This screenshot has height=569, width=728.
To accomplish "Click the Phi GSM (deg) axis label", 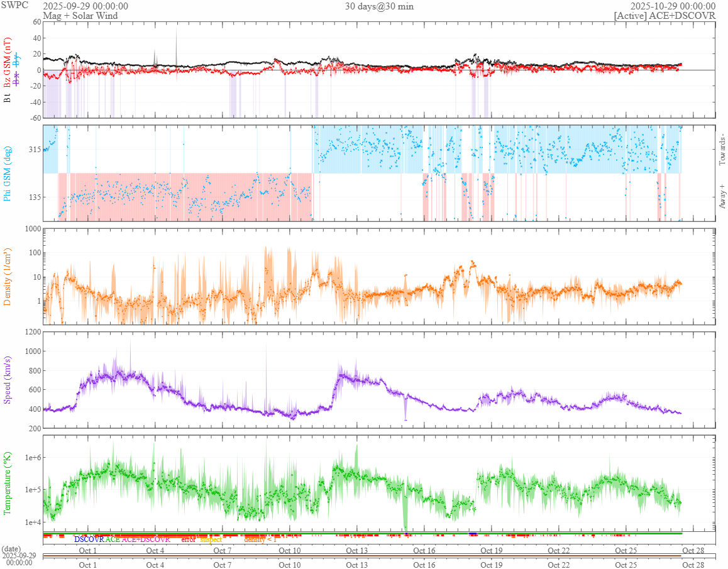I will point(8,173).
